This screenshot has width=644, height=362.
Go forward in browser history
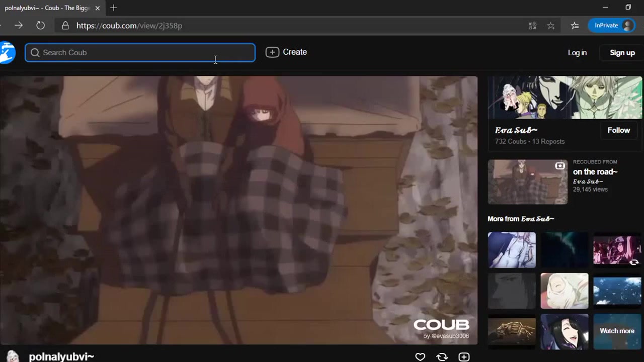click(19, 26)
